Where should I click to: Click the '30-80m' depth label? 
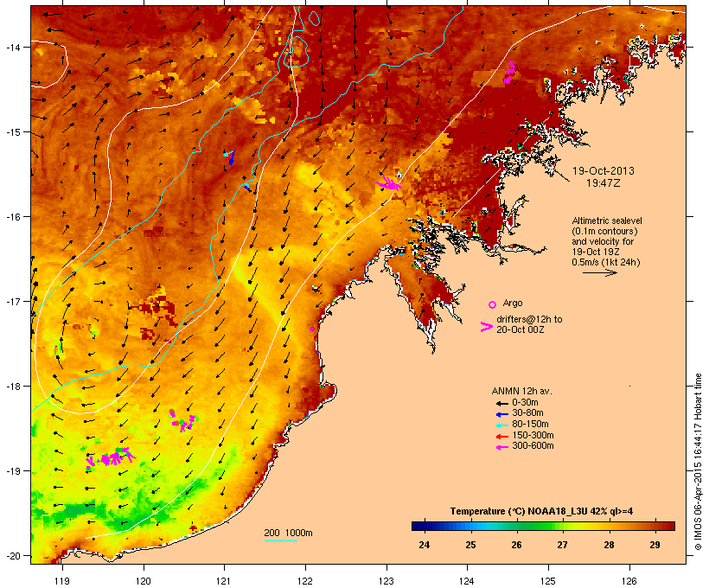(x=527, y=413)
